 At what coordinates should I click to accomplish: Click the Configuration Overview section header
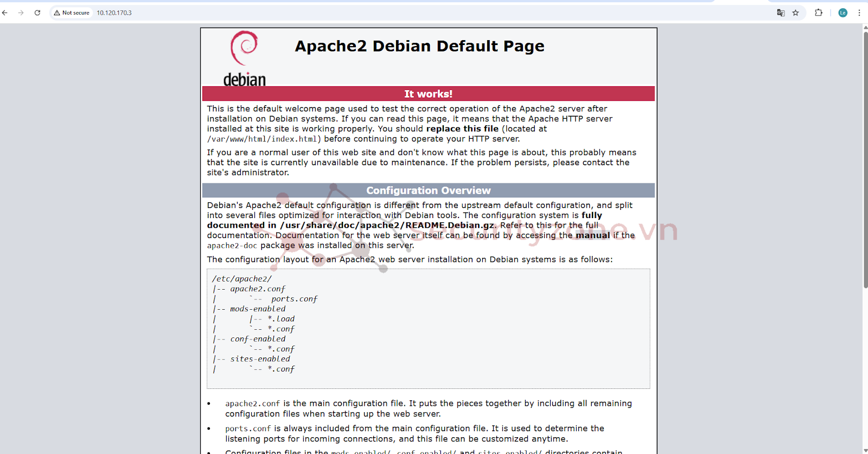coord(428,190)
